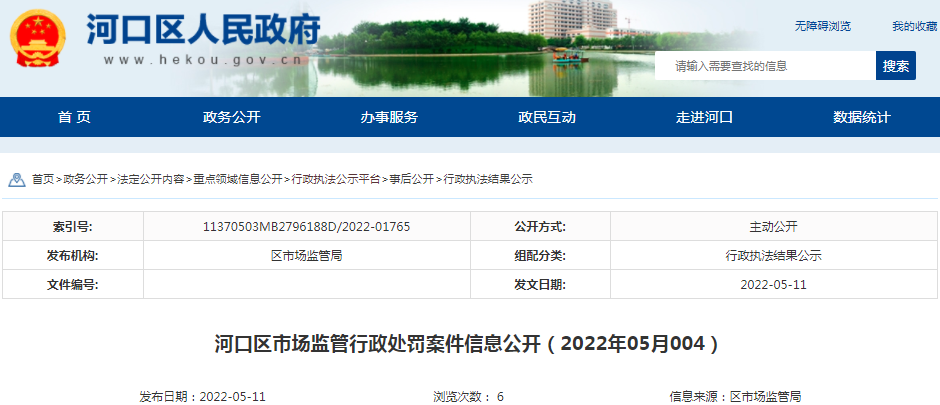The width and height of the screenshot is (940, 405).
Task: Click 首页 in the breadcrumb trail
Action: [x=42, y=179]
